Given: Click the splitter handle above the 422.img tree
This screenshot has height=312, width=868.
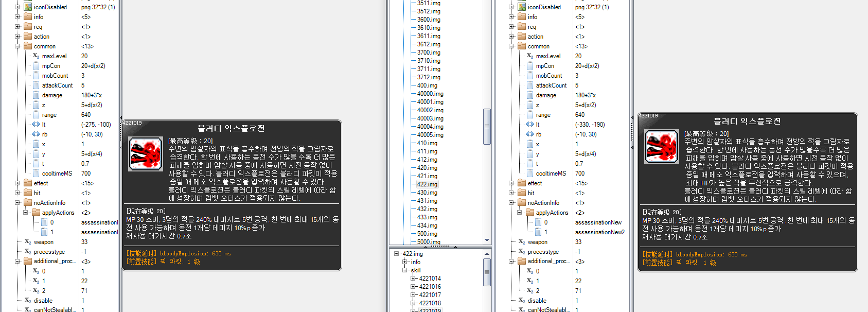Looking at the screenshot, I should 440,247.
